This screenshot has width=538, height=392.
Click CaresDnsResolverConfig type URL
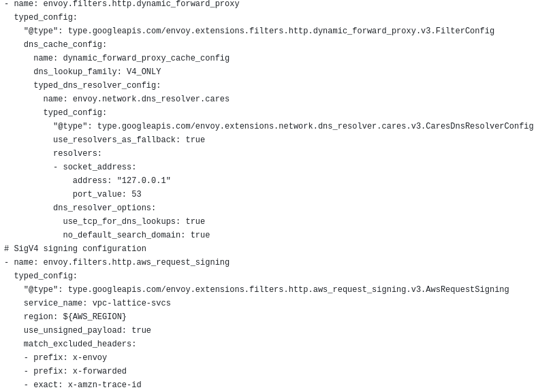click(x=315, y=126)
